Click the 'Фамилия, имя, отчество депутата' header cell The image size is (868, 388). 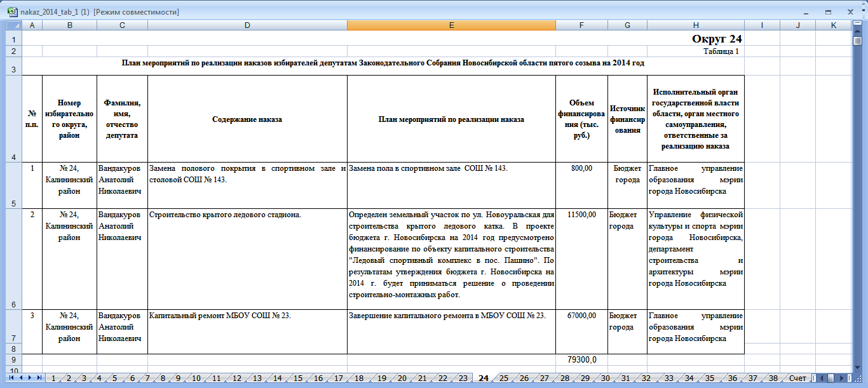click(x=122, y=119)
